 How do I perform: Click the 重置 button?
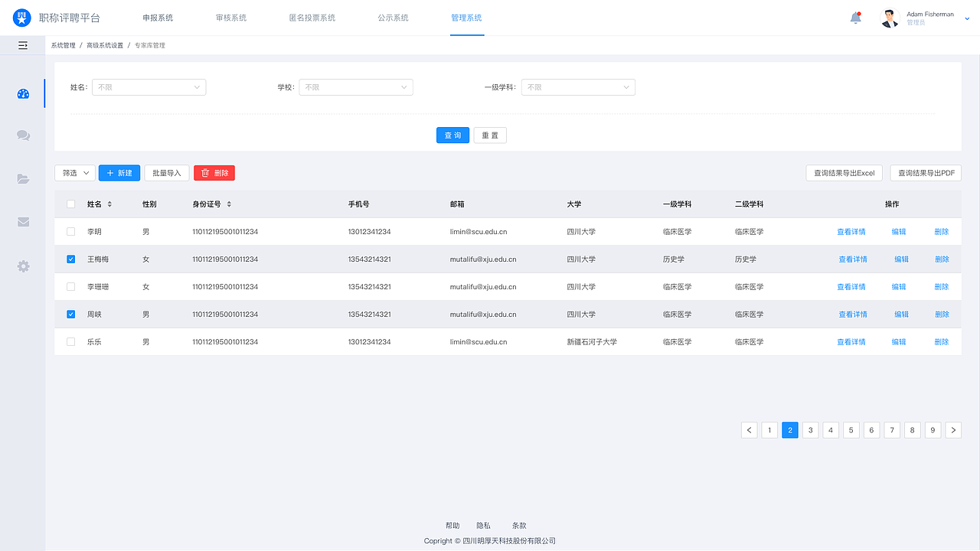point(490,135)
